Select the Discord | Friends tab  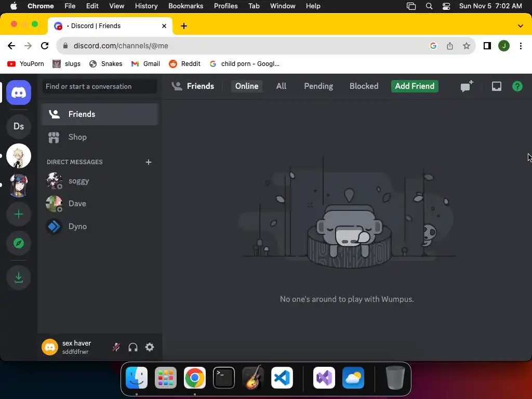tap(110, 26)
